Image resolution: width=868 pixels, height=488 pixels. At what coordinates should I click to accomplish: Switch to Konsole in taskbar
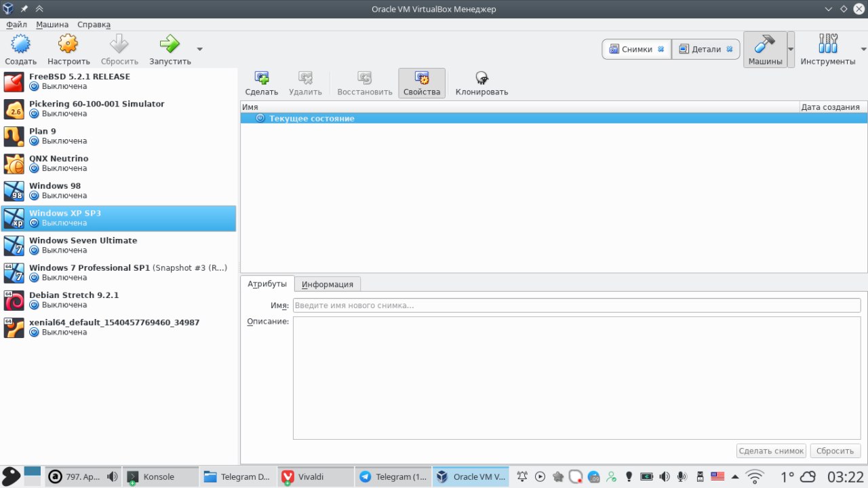click(x=161, y=476)
